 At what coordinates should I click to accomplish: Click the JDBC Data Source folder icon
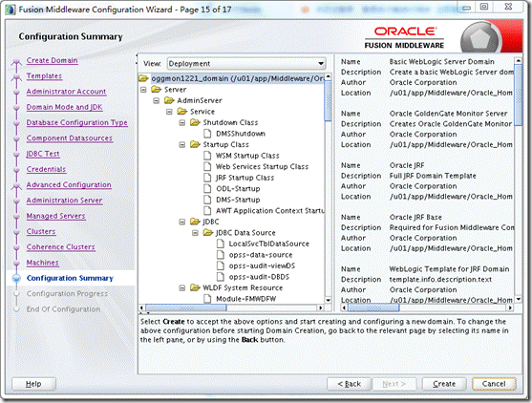point(207,233)
